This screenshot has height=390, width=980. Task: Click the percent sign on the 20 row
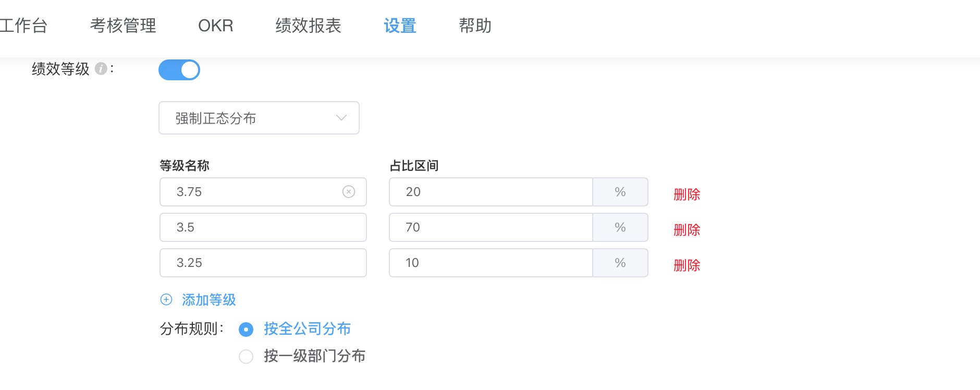tap(620, 192)
